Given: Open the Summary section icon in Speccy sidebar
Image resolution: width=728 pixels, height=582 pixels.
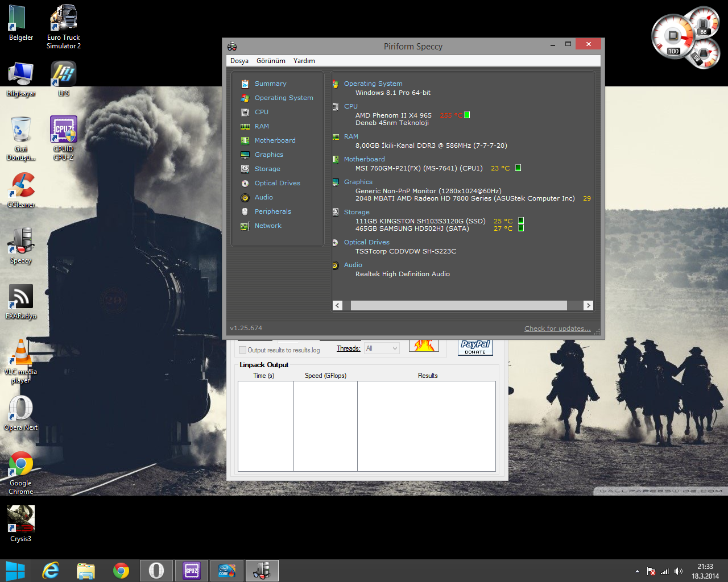Looking at the screenshot, I should click(245, 84).
